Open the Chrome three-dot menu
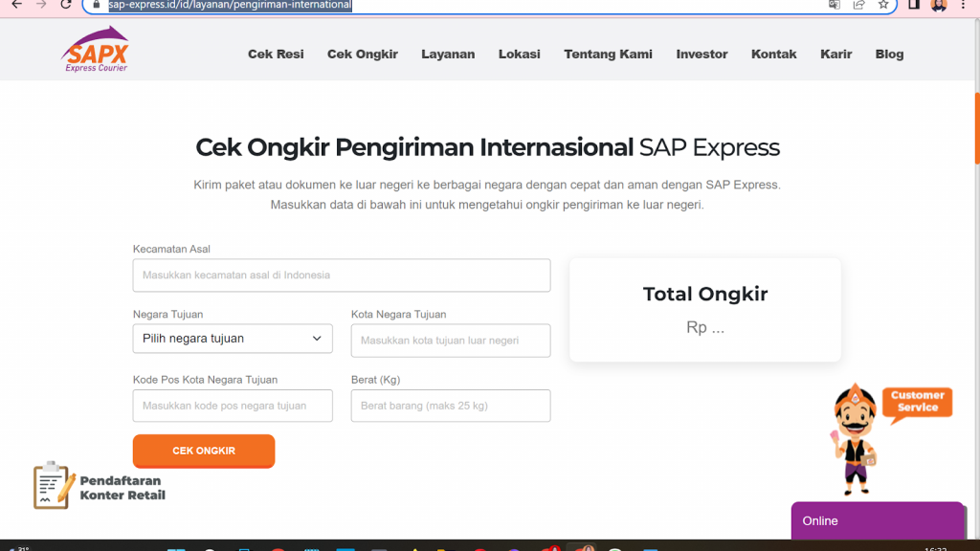The width and height of the screenshot is (980, 551). tap(962, 8)
